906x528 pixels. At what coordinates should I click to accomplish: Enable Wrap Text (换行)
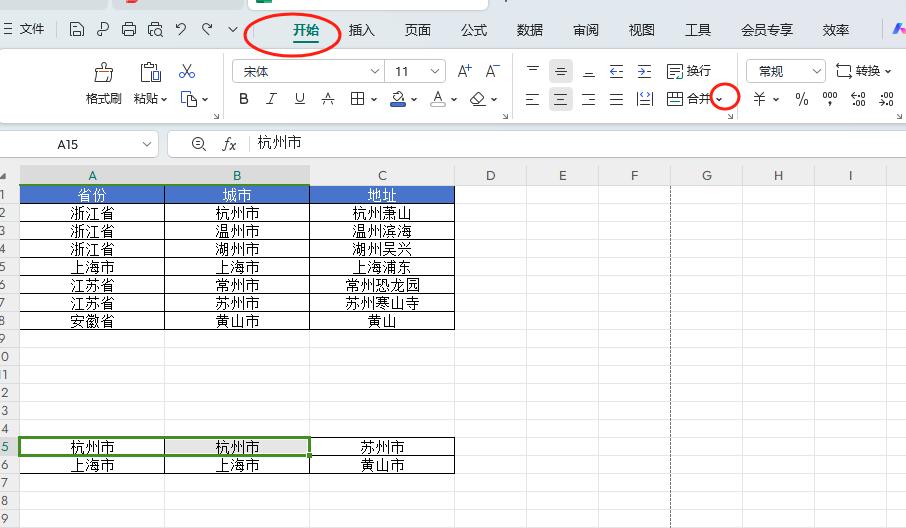point(688,71)
